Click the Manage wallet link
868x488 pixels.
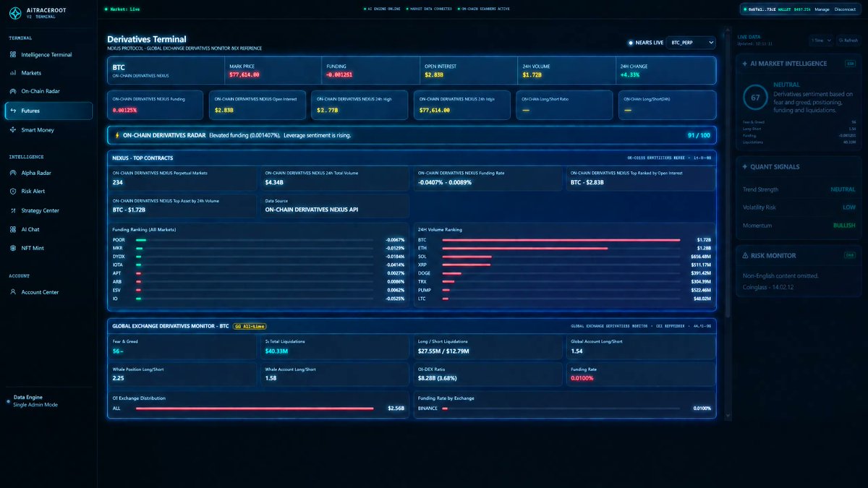(822, 9)
